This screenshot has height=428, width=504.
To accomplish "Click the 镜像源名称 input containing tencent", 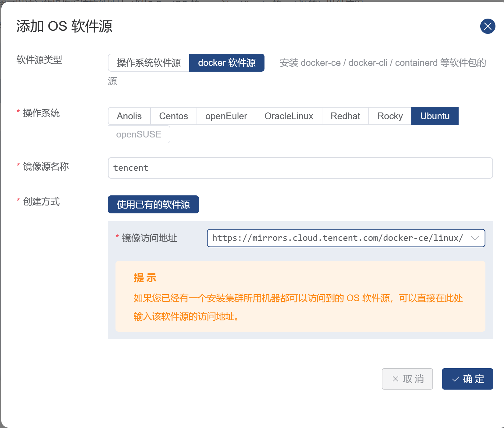I will pos(300,168).
